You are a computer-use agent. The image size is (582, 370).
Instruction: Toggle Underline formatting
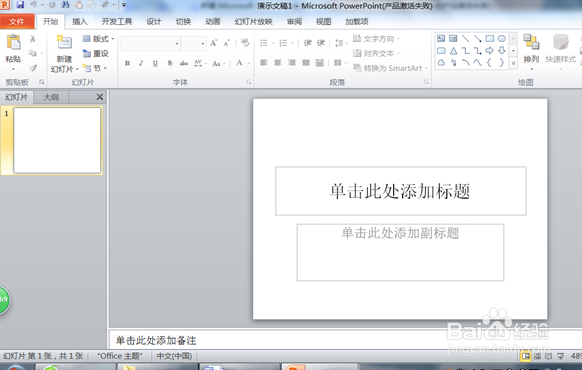[155, 63]
